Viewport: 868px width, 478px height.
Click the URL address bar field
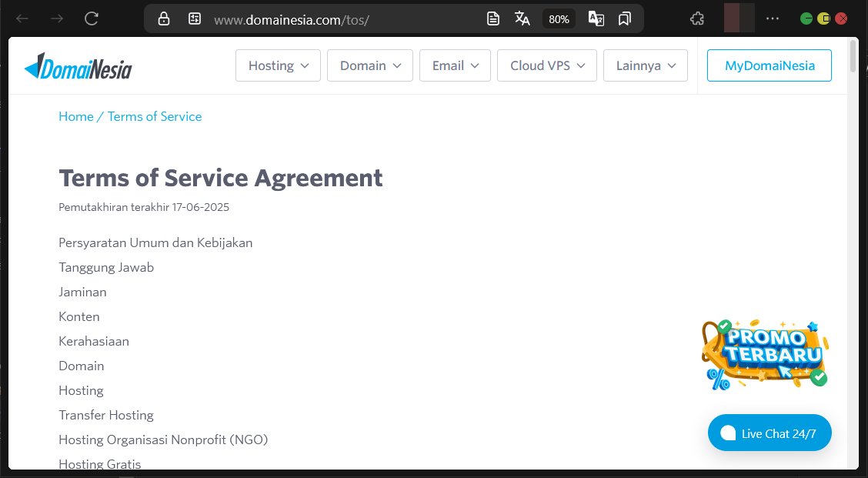[x=346, y=18]
